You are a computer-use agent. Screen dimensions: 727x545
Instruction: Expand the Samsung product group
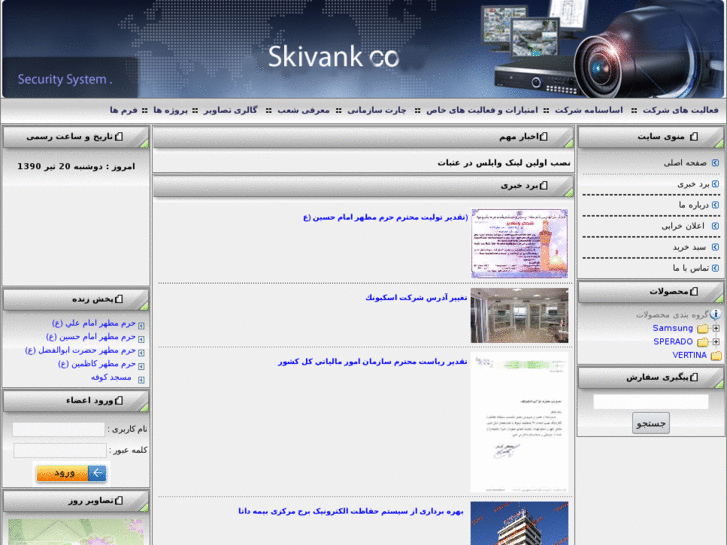click(x=716, y=328)
